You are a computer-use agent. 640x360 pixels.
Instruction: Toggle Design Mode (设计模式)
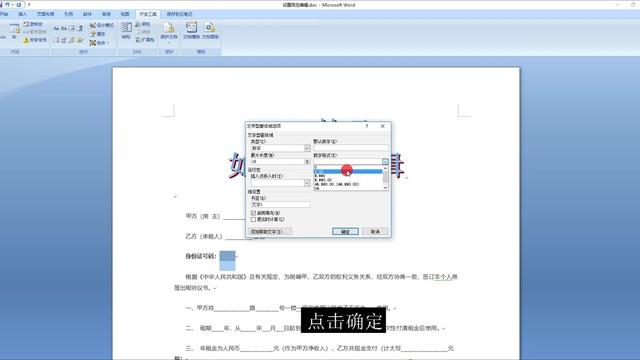(102, 25)
